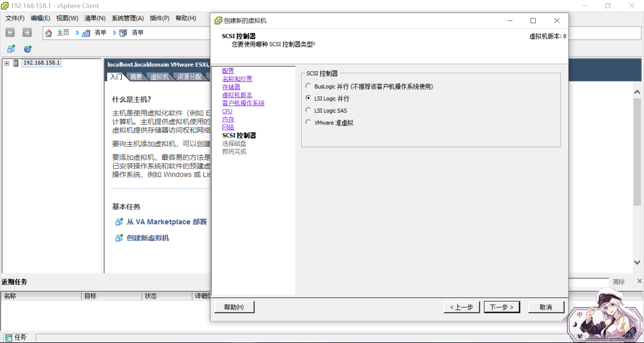Switch to the 虚拟机 tab
Screen dimensions: 644x343
coord(160,77)
